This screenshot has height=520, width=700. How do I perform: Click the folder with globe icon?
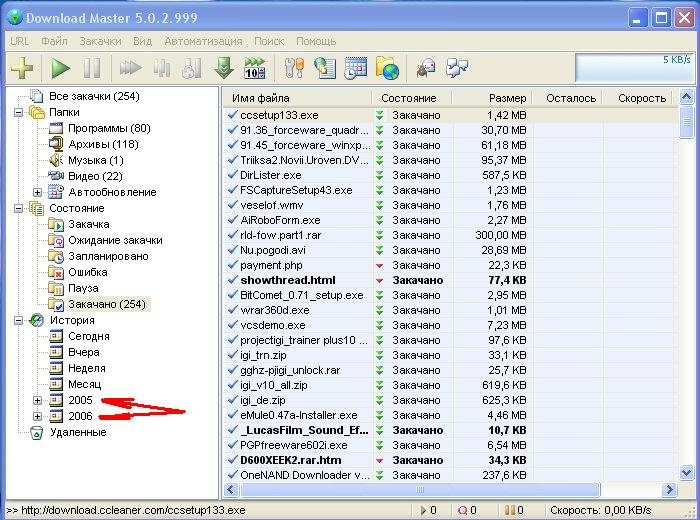[387, 68]
